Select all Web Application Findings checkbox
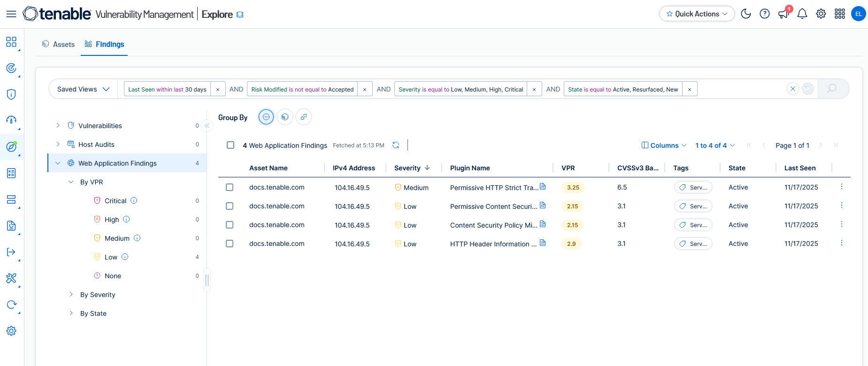 230,145
